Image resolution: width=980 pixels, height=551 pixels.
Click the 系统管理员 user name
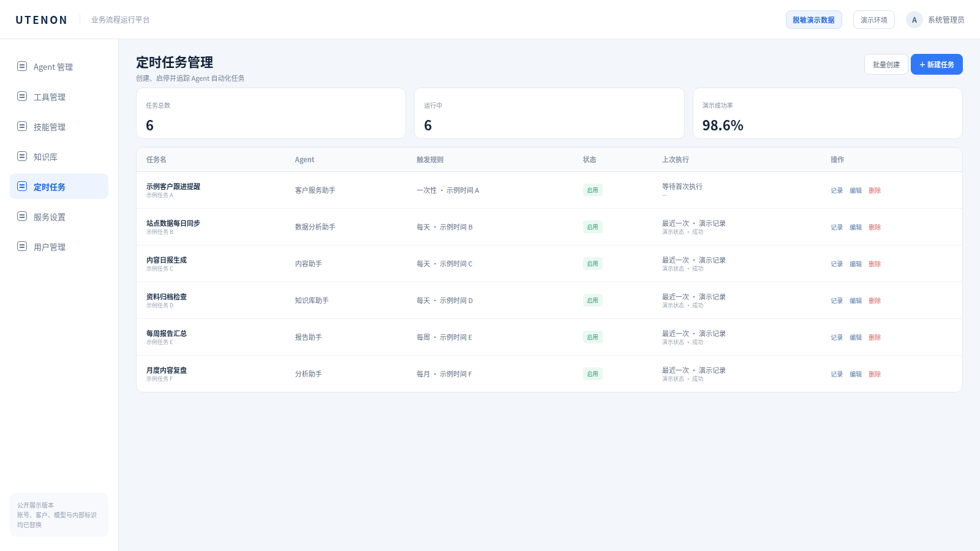point(946,20)
